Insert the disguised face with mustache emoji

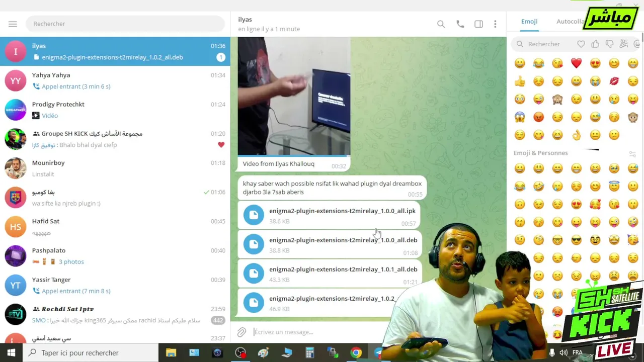click(595, 240)
